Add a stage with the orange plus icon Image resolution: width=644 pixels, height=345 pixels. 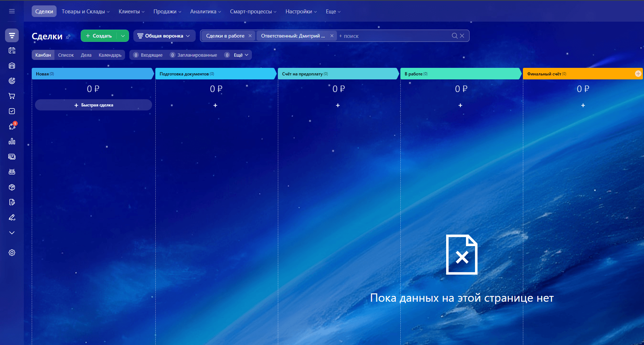click(638, 74)
